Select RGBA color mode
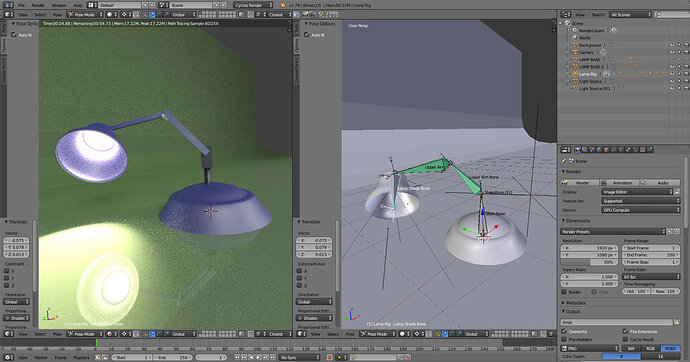 (670, 348)
